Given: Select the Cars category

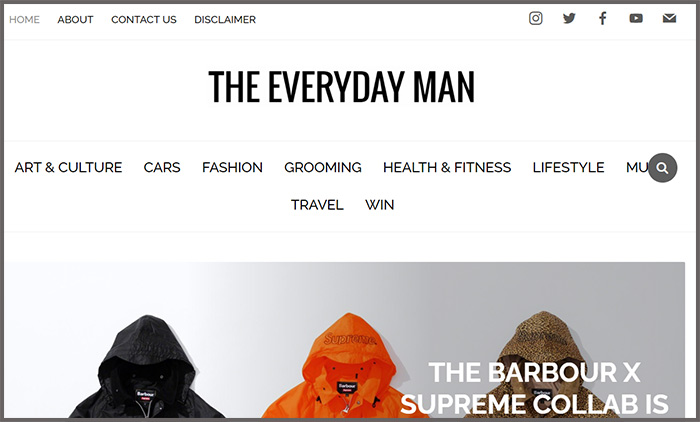Looking at the screenshot, I should (x=162, y=167).
